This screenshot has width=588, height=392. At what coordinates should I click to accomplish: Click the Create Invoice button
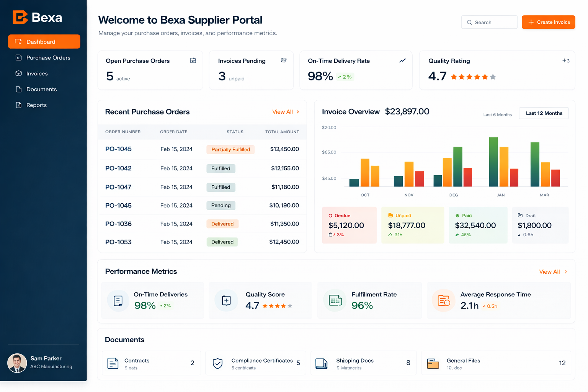pos(548,22)
